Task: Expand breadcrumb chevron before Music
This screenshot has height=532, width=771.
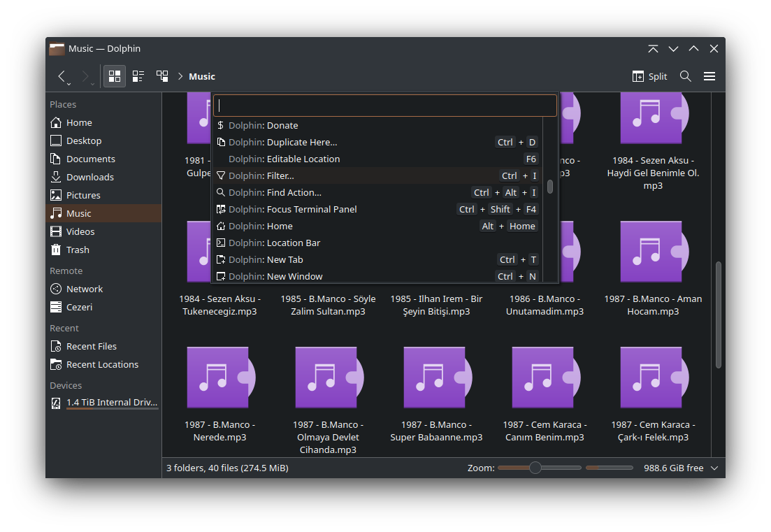Action: click(x=180, y=76)
